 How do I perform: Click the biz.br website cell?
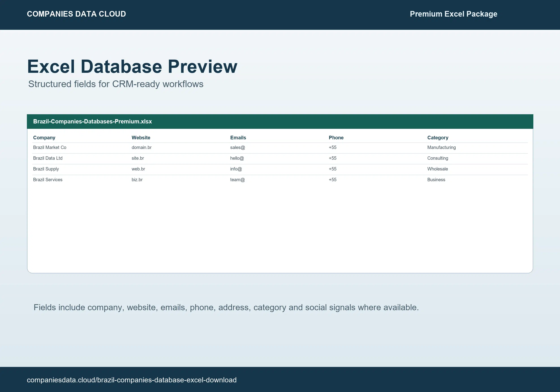pos(137,179)
